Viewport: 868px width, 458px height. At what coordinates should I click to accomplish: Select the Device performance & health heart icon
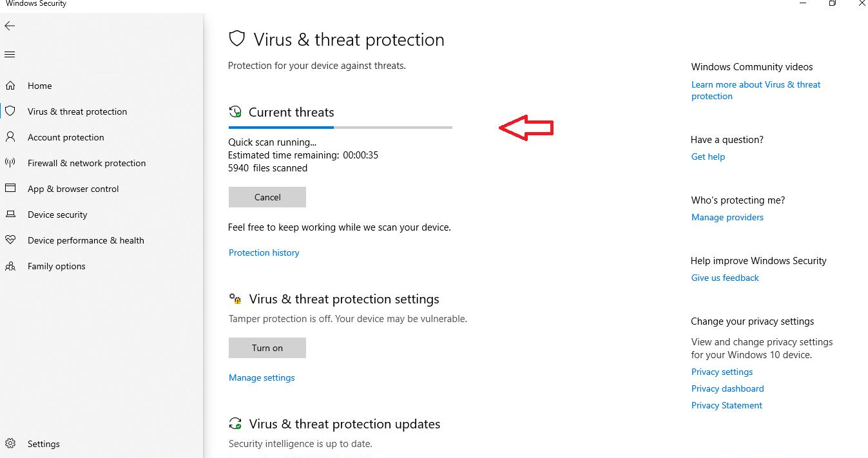(x=10, y=240)
